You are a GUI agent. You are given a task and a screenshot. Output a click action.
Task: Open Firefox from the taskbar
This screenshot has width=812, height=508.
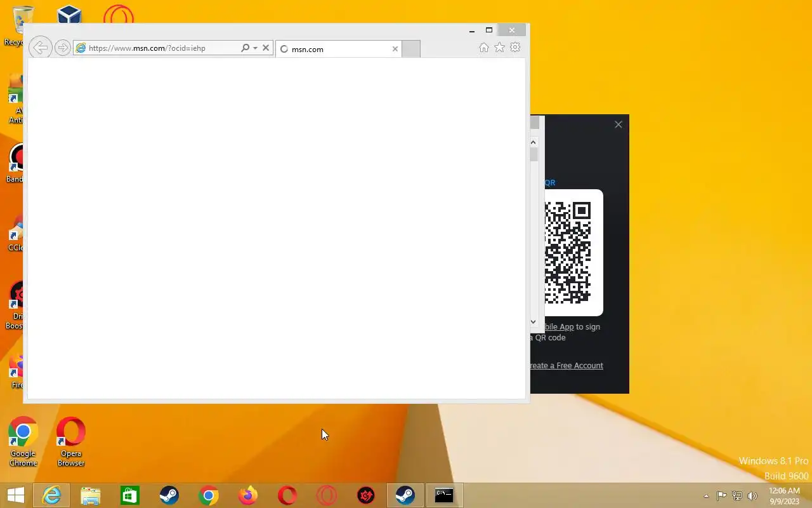click(247, 495)
